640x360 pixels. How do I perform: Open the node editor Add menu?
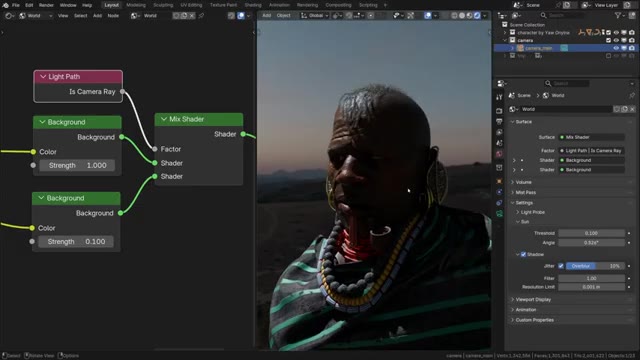click(97, 16)
